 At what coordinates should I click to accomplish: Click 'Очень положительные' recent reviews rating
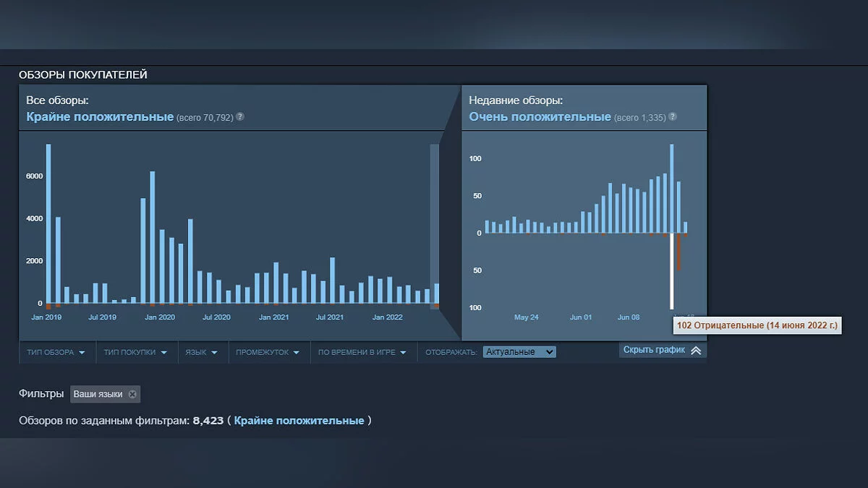[540, 116]
